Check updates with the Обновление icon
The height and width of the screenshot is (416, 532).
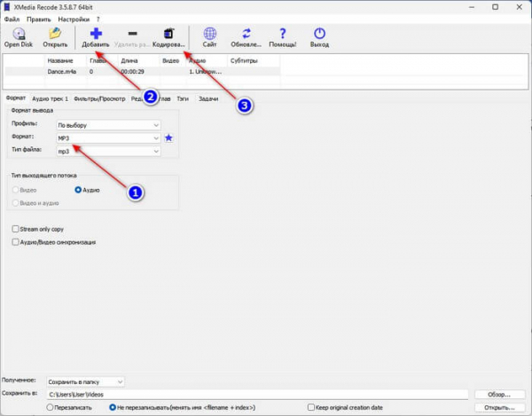(246, 34)
